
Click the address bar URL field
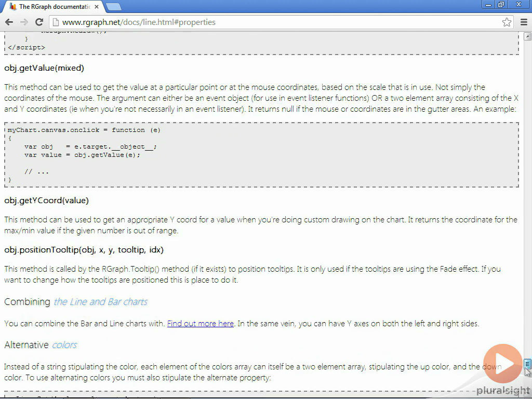coord(282,22)
